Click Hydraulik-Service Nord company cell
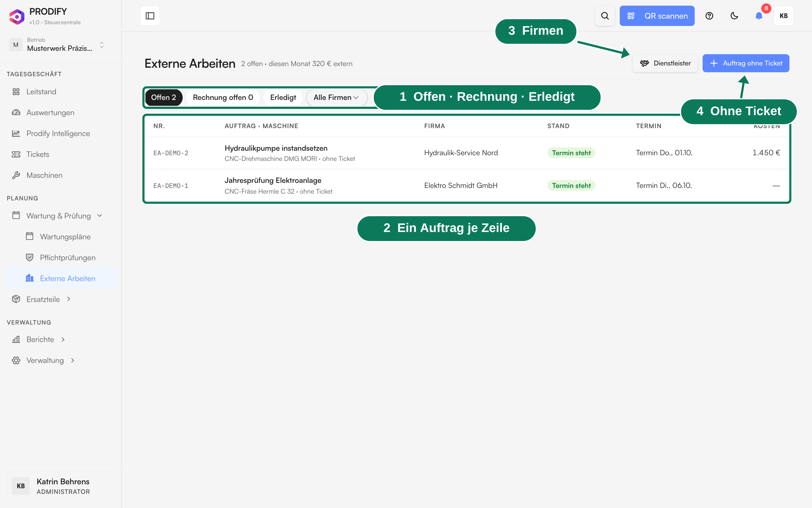 pyautogui.click(x=461, y=153)
